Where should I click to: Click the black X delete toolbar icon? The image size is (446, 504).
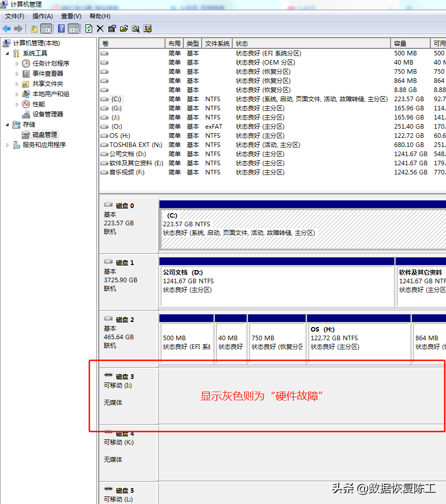[100, 28]
